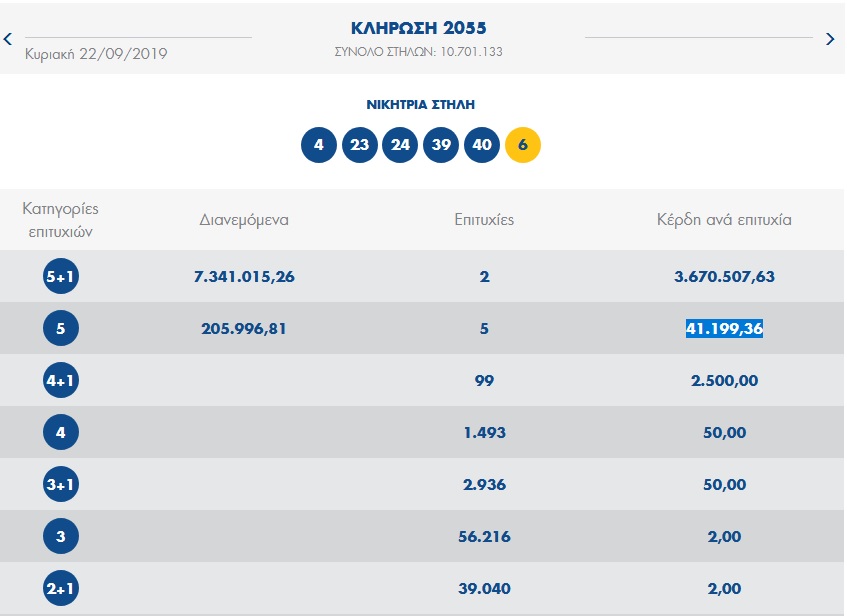This screenshot has height=616, width=847.
Task: Click winning number ball 24
Action: pyautogui.click(x=400, y=145)
